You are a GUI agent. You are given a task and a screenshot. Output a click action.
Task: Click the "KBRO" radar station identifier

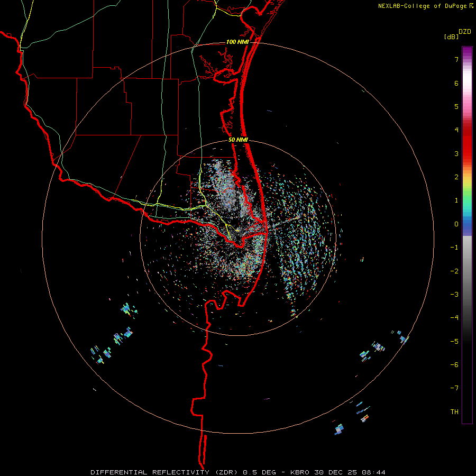pos(300,472)
